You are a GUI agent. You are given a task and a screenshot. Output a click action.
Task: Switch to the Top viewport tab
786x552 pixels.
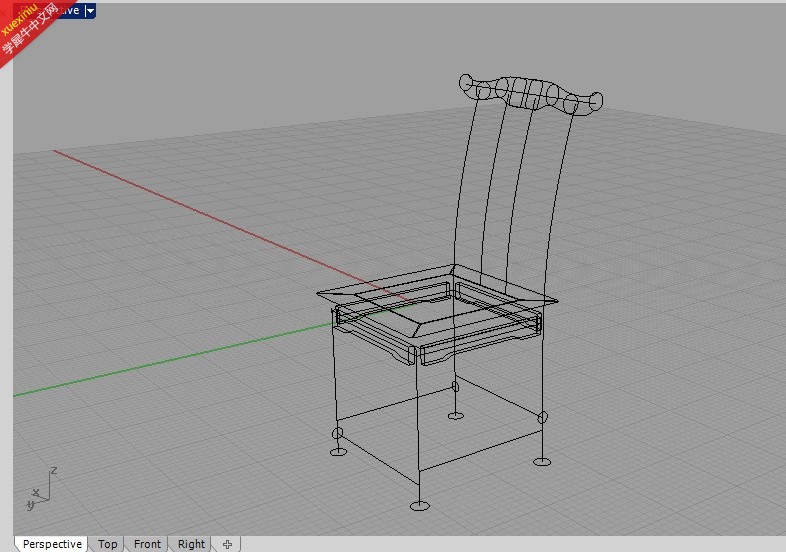[107, 544]
